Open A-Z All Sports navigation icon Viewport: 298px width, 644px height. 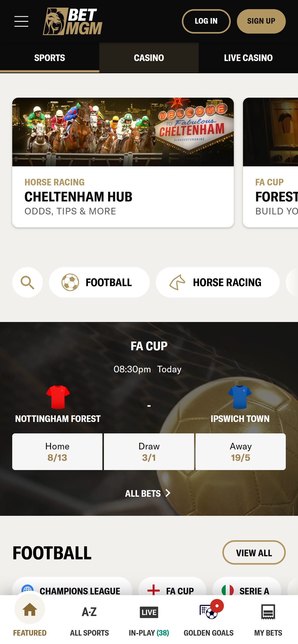pyautogui.click(x=89, y=612)
